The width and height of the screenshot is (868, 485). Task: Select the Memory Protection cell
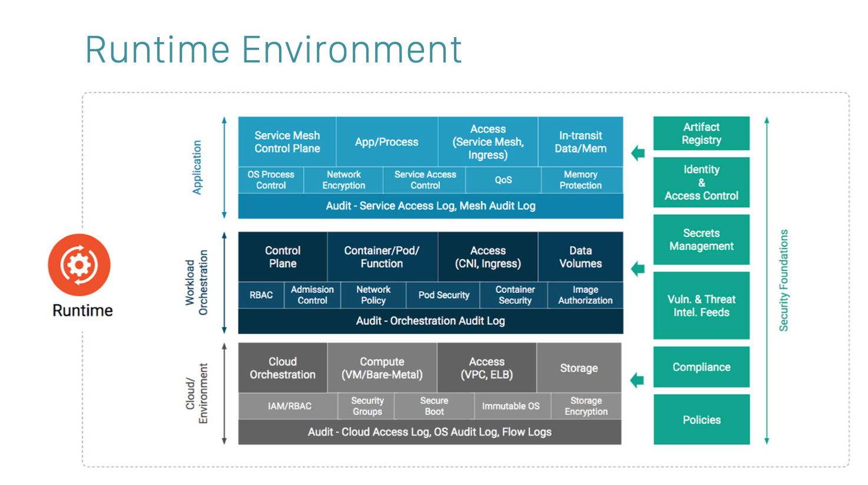(x=581, y=180)
